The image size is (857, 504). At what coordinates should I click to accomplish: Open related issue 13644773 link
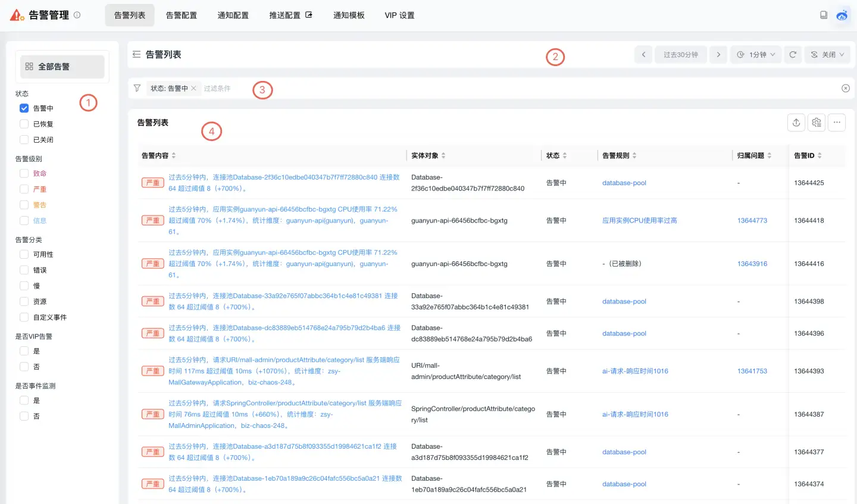point(752,221)
